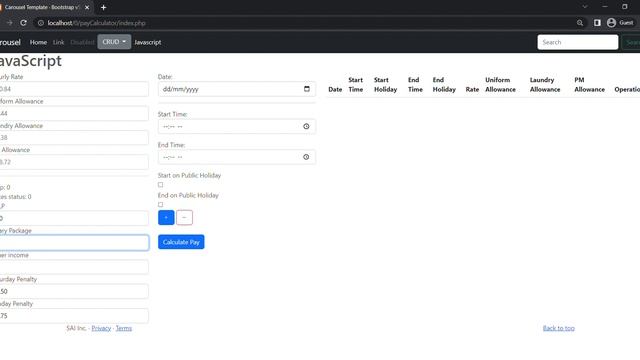Viewport: 640px width, 360px height.
Task: Click the carousel brand logo text
Action: click(10, 42)
